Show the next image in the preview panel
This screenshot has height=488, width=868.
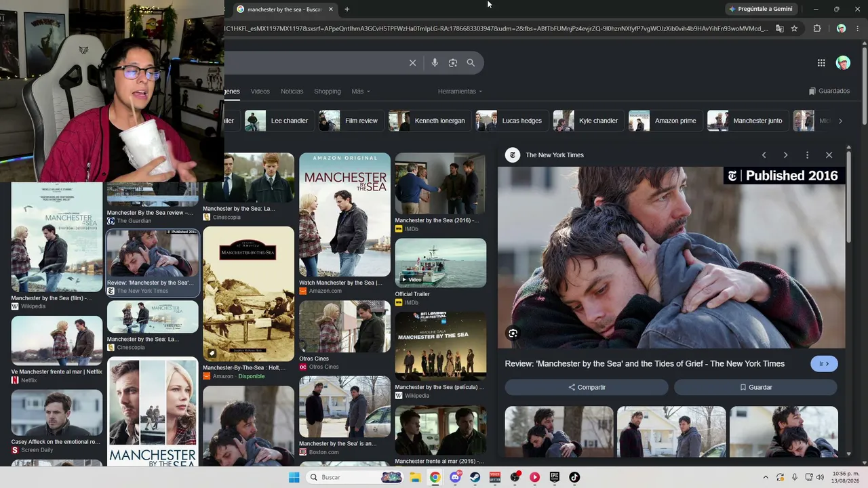[x=785, y=155]
